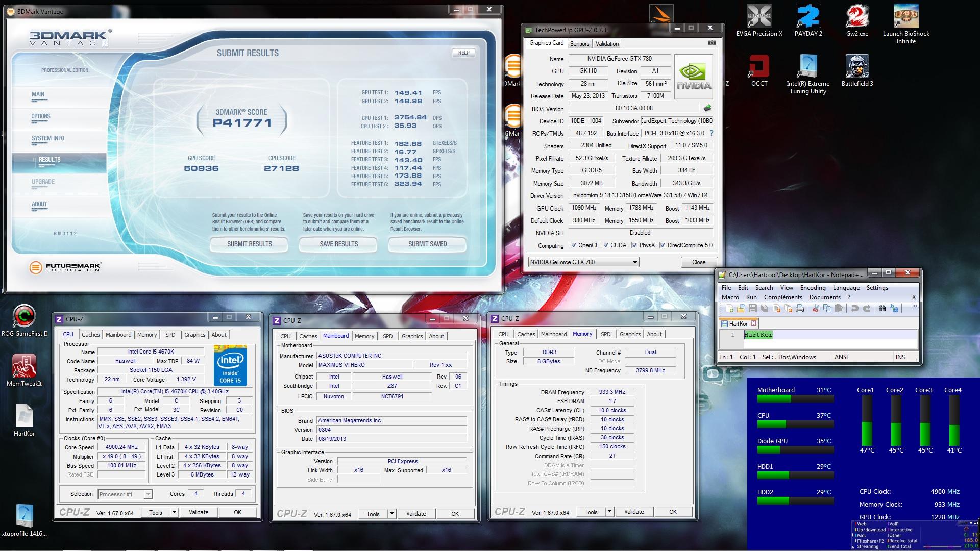Switch to Sensors tab in GPU-Z
This screenshot has width=980, height=551.
tap(579, 44)
